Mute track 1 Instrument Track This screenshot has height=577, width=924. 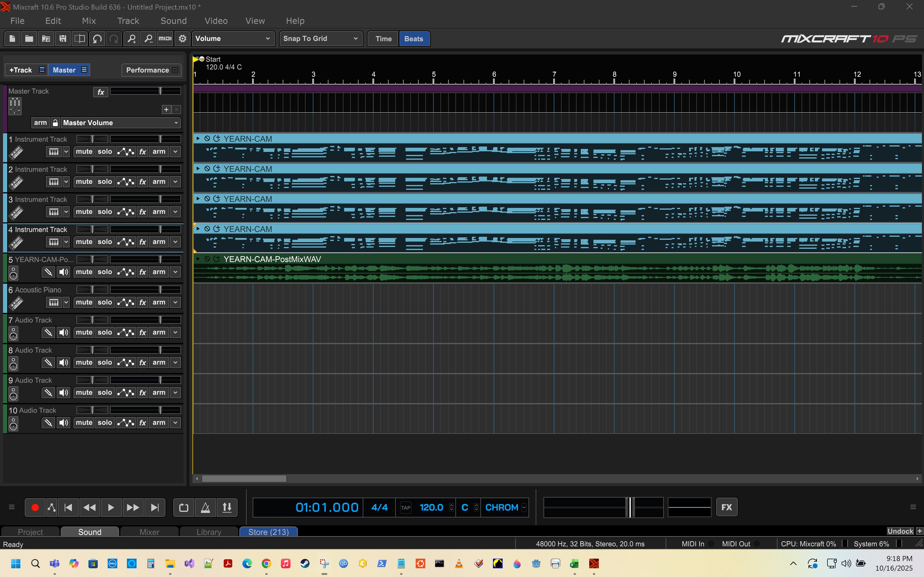(84, 152)
